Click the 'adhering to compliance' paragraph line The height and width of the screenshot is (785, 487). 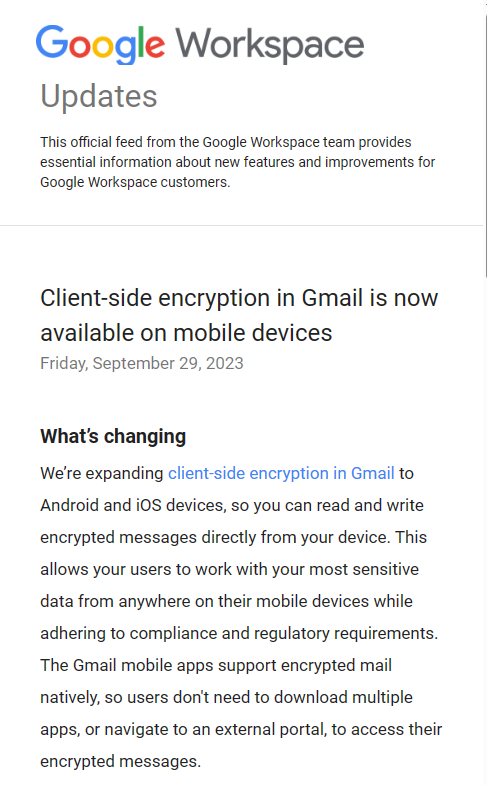pyautogui.click(x=239, y=633)
